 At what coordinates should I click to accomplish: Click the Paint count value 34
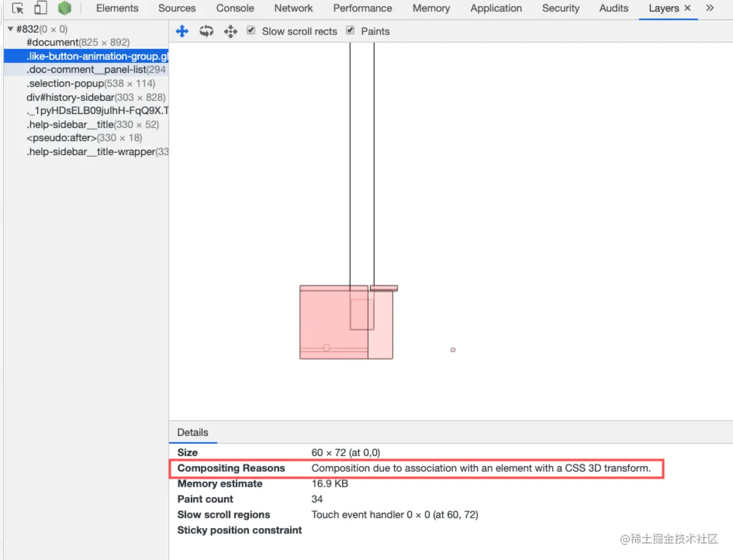pyautogui.click(x=317, y=499)
